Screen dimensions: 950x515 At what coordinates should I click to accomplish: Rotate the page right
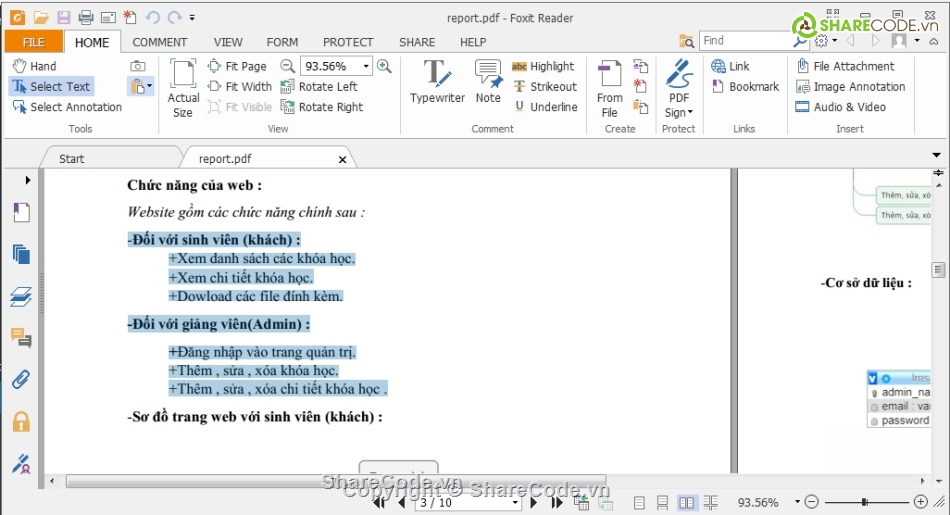point(322,107)
